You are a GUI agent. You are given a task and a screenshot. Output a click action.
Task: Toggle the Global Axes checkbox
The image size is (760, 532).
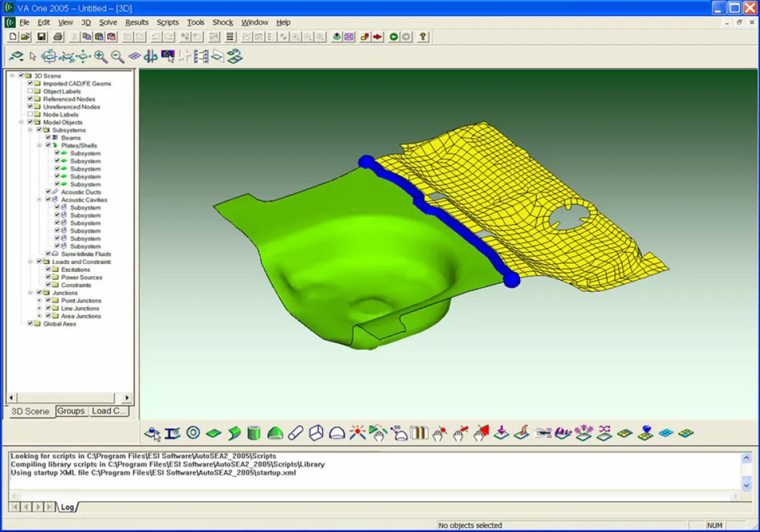(x=30, y=324)
